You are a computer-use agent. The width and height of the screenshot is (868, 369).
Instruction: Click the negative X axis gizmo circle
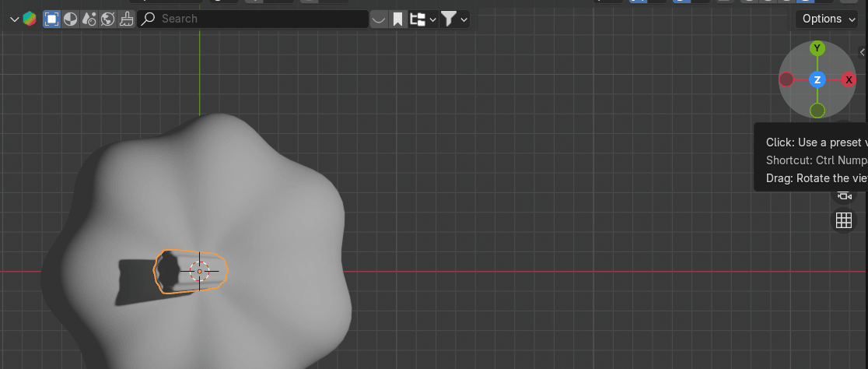(786, 79)
